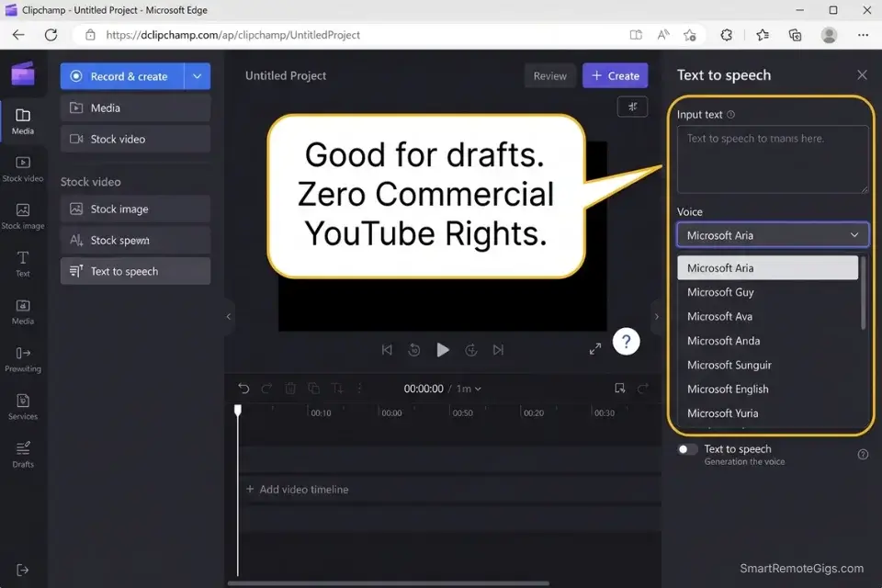Open the Stock video sidebar tab
Screen dimensions: 882x588
23,169
